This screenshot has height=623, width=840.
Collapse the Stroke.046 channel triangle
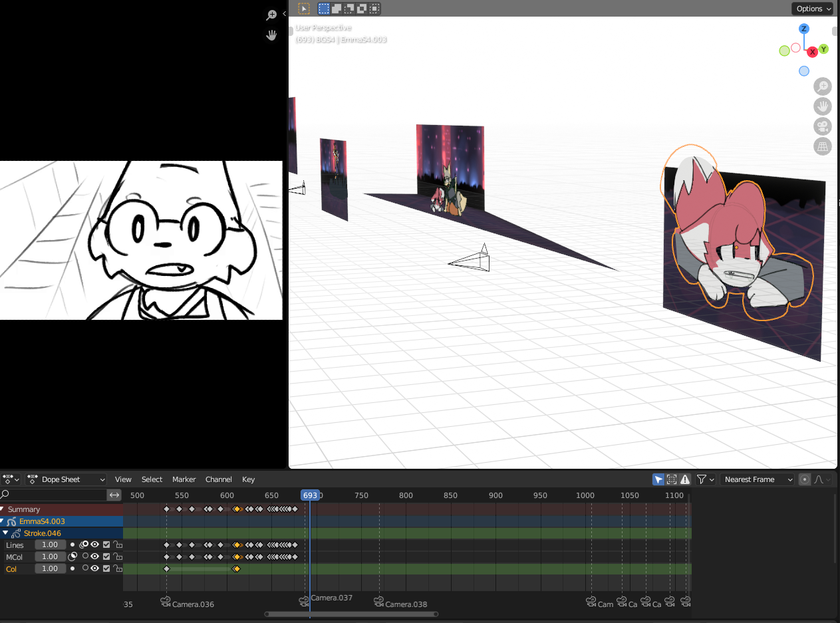pos(6,533)
